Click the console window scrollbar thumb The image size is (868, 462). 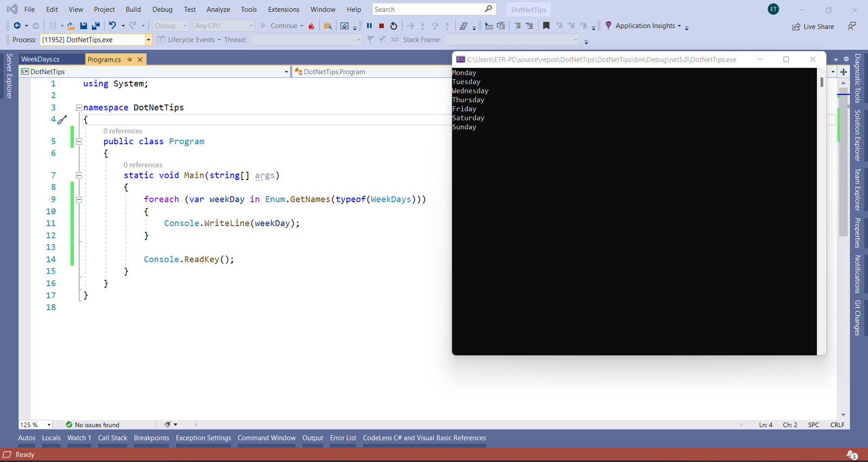point(822,82)
